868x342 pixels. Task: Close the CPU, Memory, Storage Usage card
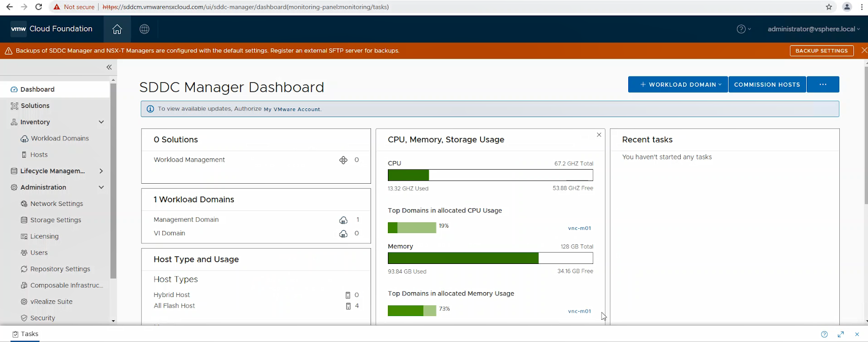click(x=599, y=134)
